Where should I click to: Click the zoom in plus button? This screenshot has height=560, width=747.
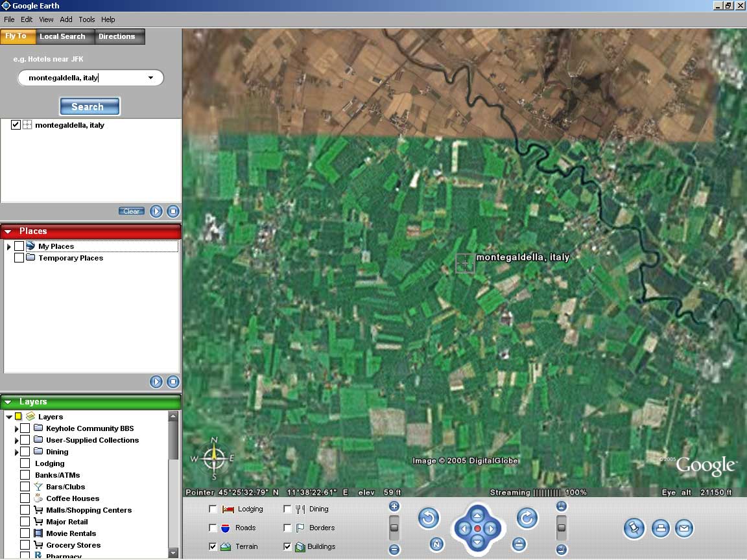pos(394,506)
